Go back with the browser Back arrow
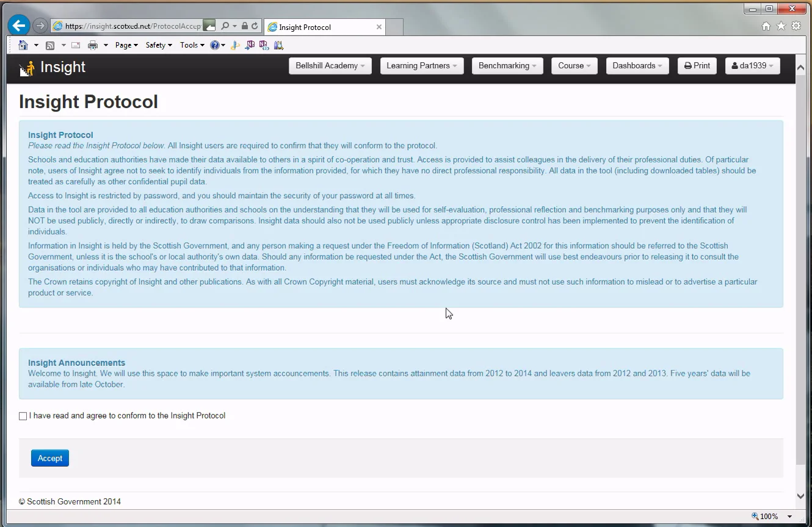The width and height of the screenshot is (812, 527). (x=19, y=26)
